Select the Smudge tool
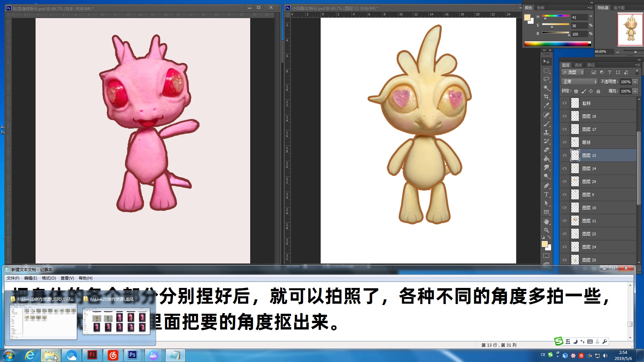This screenshot has width=644, height=362. 546,167
